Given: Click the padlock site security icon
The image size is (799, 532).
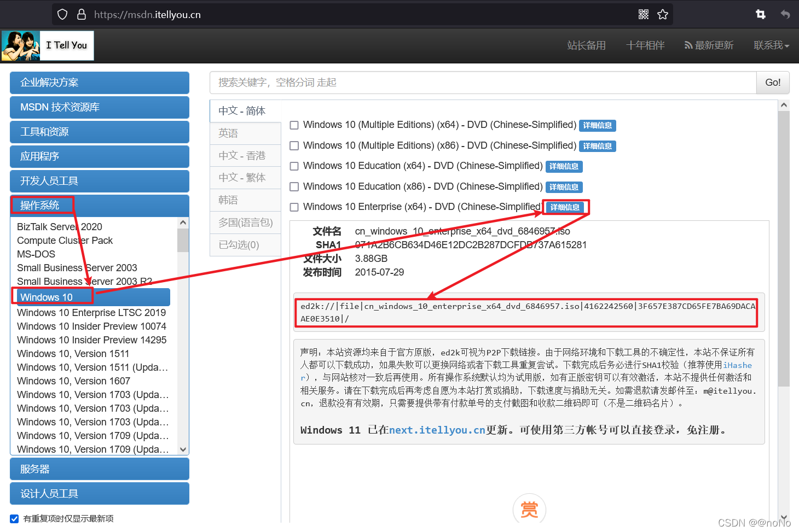Looking at the screenshot, I should tap(82, 14).
